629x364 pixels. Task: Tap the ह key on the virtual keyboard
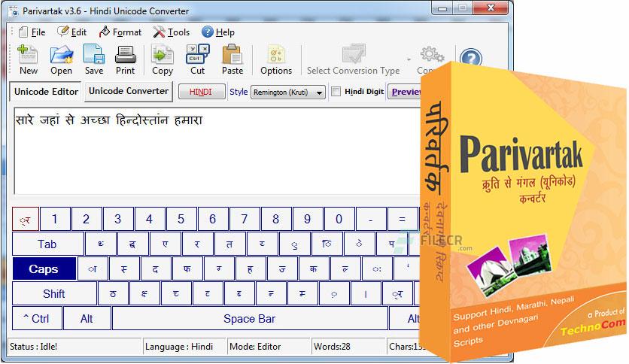[250, 269]
